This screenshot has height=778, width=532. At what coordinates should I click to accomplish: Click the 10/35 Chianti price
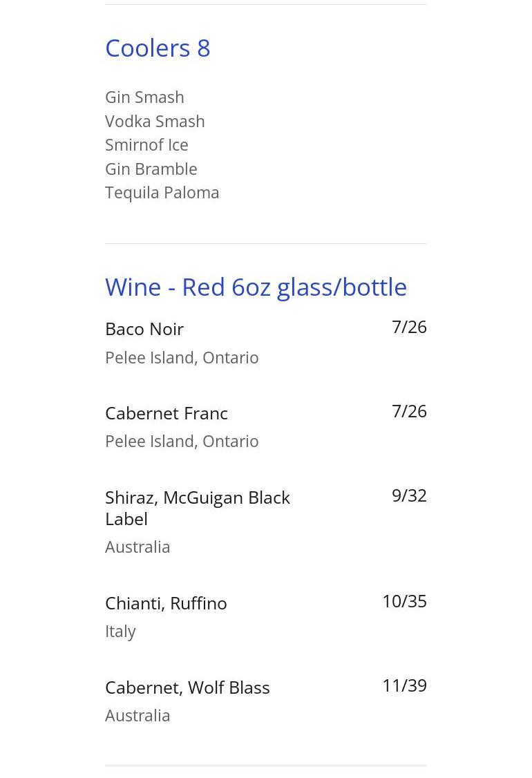tap(404, 601)
